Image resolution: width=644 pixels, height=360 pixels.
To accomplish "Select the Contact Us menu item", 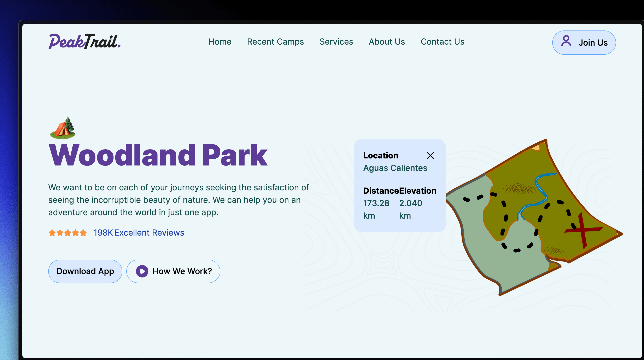I will pos(442,42).
